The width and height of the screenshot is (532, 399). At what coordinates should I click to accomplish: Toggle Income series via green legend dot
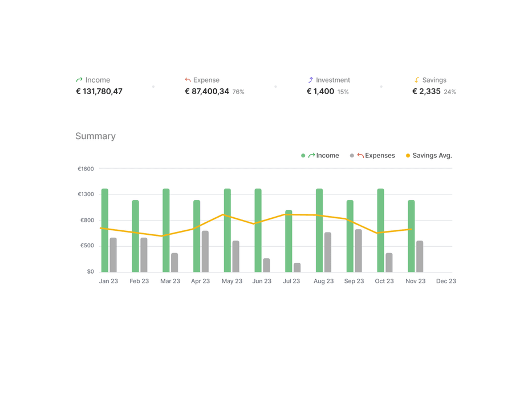click(303, 156)
